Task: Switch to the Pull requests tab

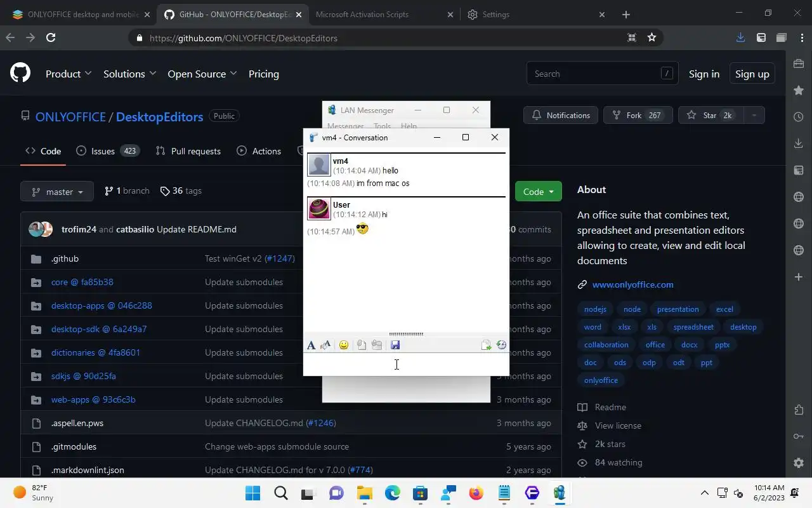Action: (188, 151)
